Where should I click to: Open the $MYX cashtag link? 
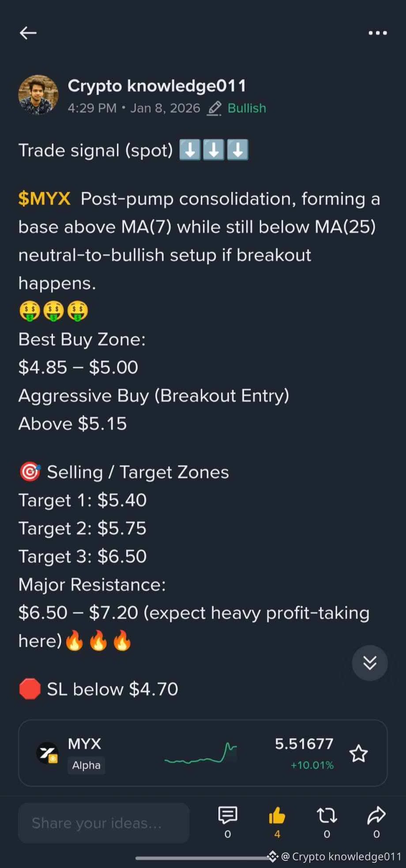(x=44, y=199)
